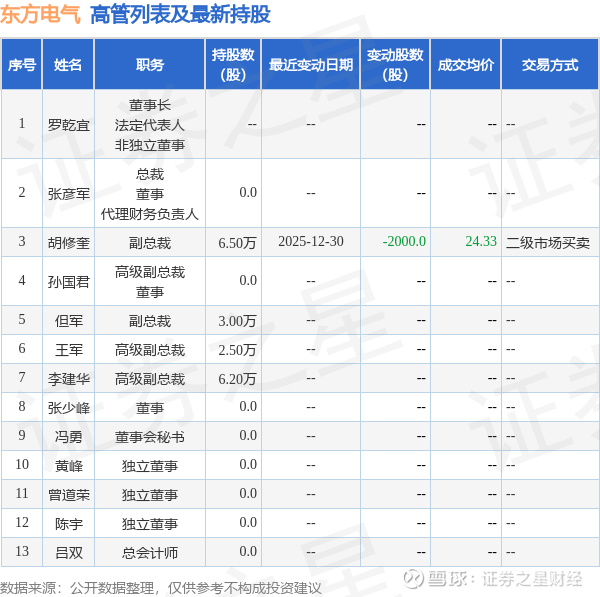
Task: Click the 2.50万 shareholding value
Action: (237, 350)
